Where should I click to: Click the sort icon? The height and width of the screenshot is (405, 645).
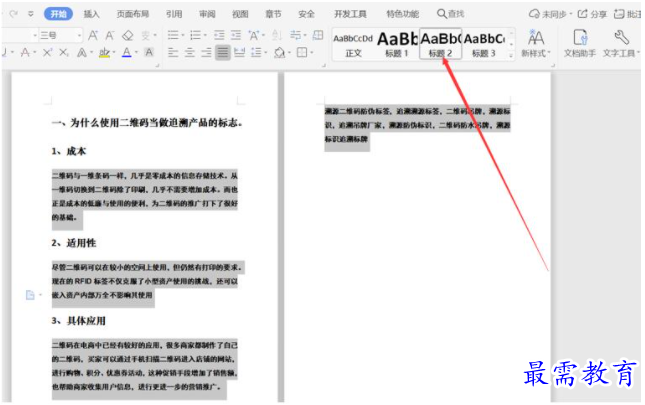click(x=276, y=35)
